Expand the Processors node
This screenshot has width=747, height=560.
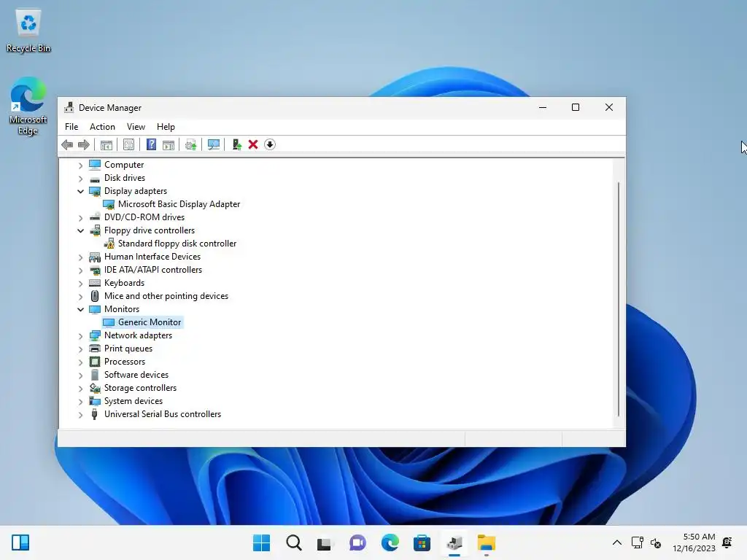point(80,362)
